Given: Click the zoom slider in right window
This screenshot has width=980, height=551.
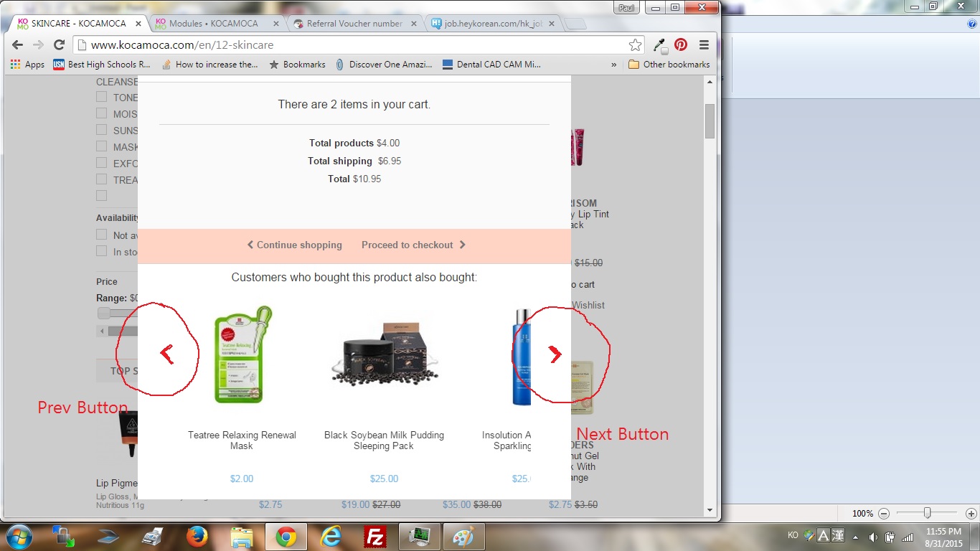Looking at the screenshot, I should click(x=928, y=513).
